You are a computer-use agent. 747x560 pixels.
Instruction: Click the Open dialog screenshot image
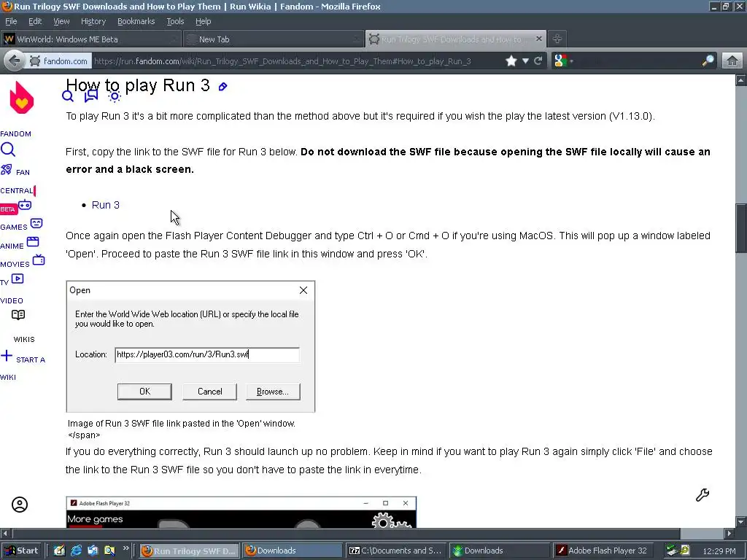(190, 346)
